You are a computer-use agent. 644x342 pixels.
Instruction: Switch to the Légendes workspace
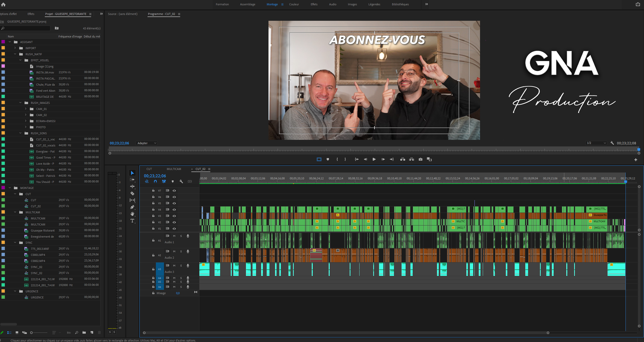374,4
